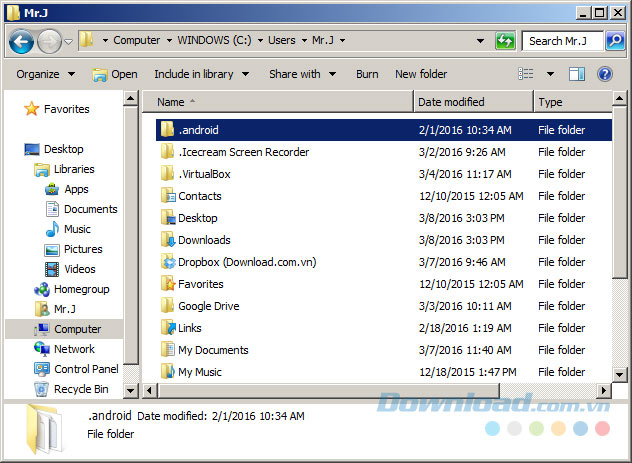
Task: Sort by the Date modified column header
Action: (x=451, y=102)
